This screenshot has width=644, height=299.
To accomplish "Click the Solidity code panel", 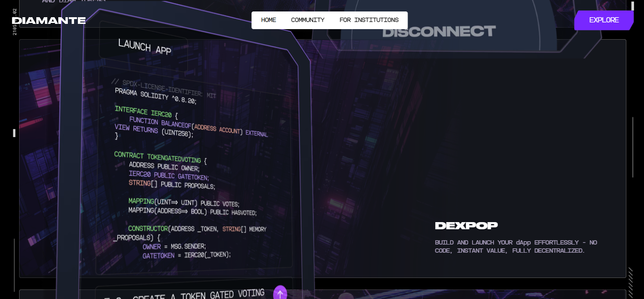I will [x=193, y=170].
